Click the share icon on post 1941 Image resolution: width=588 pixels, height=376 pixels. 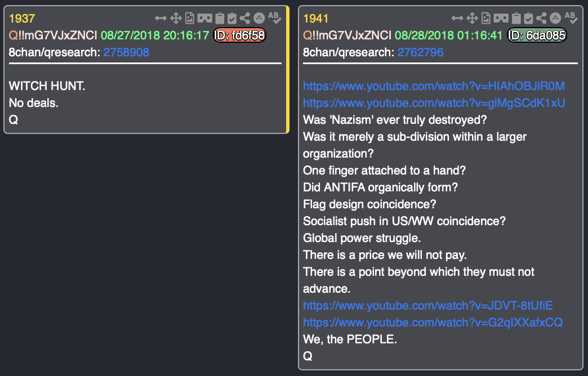tap(541, 18)
